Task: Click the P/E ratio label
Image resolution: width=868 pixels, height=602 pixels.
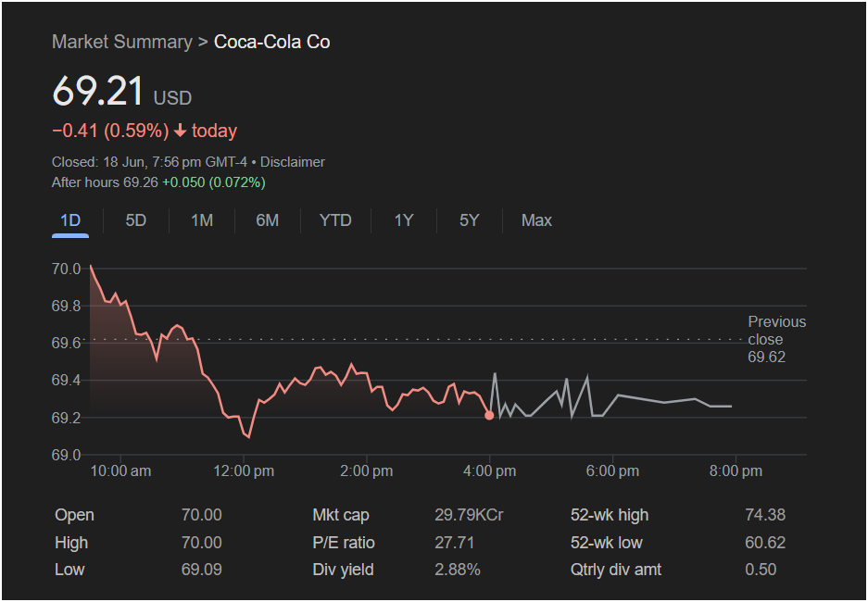Action: 343,543
